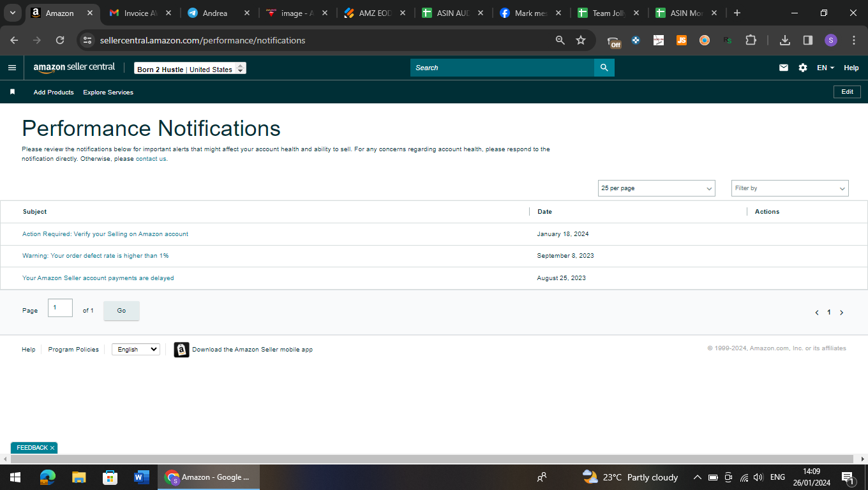Screen dimensions: 868x490
Task: Click the bookmark icon beside Add Products
Action: [x=12, y=92]
